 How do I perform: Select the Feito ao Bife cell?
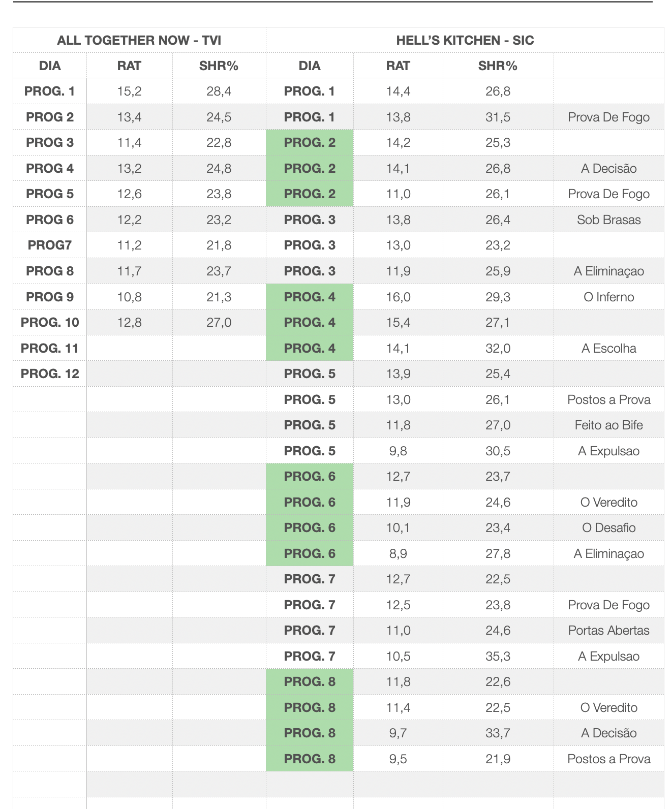click(608, 425)
